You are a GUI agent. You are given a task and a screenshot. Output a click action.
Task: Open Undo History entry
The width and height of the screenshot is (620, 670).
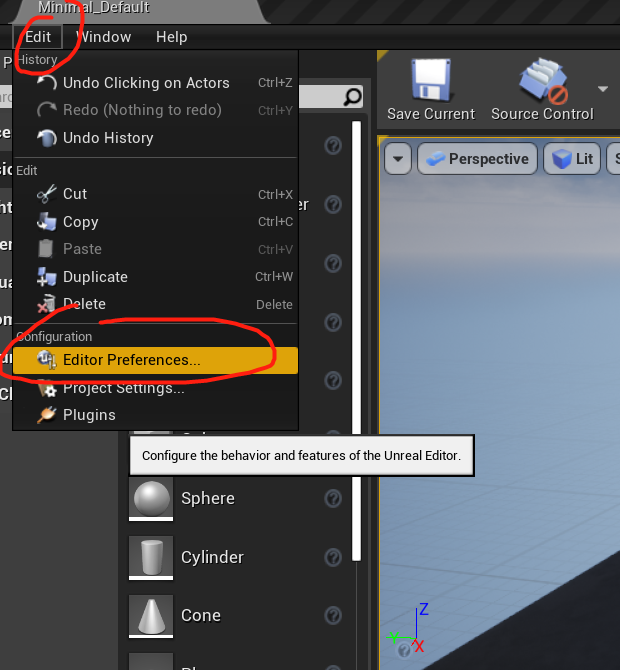[156, 138]
